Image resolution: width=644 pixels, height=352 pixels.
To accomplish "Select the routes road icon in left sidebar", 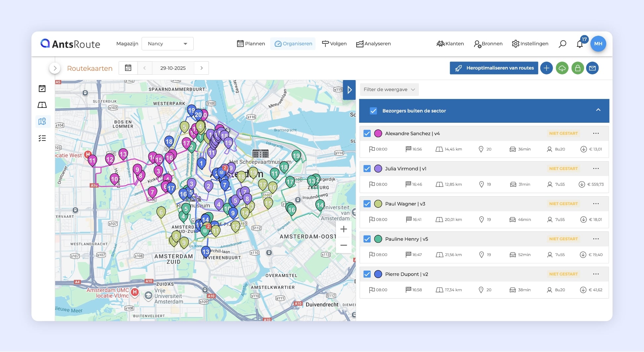I will point(42,105).
